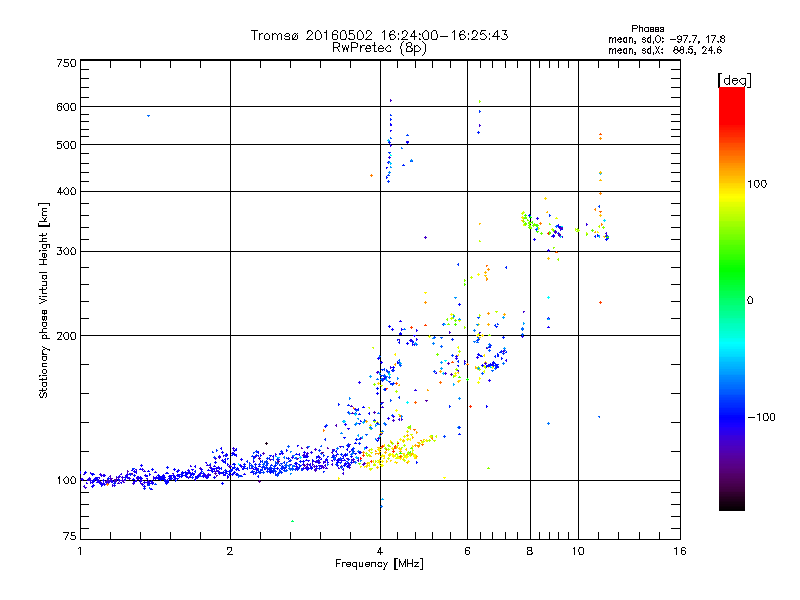This screenshot has width=800, height=600.
Task: Click the y-axis tick label '300'
Action: 66,251
